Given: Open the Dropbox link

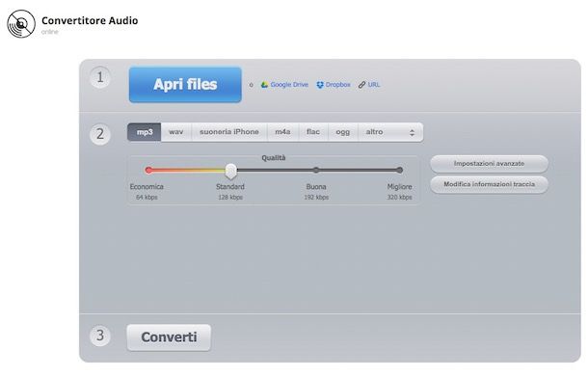Looking at the screenshot, I should (338, 85).
